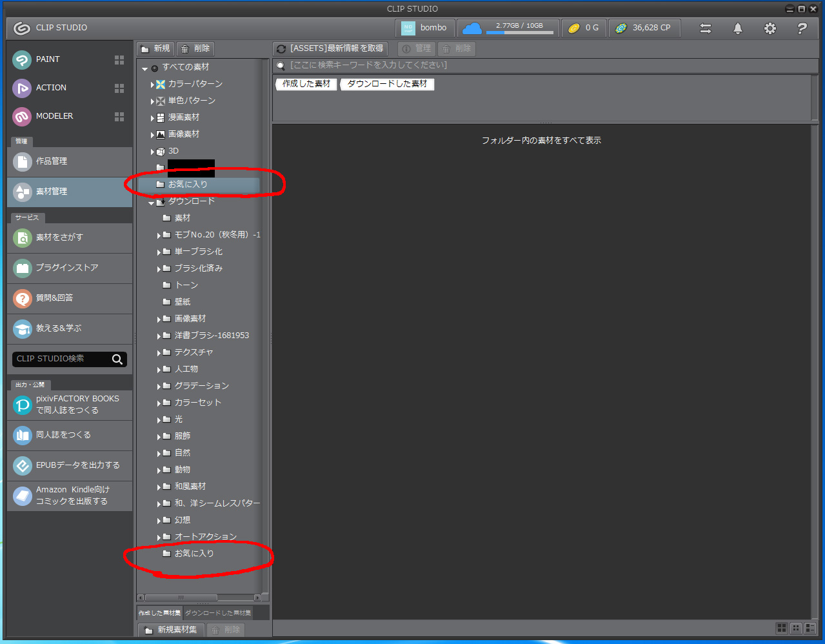
Task: Click フォルダー内の素材をすべて表示 link
Action: pos(541,141)
